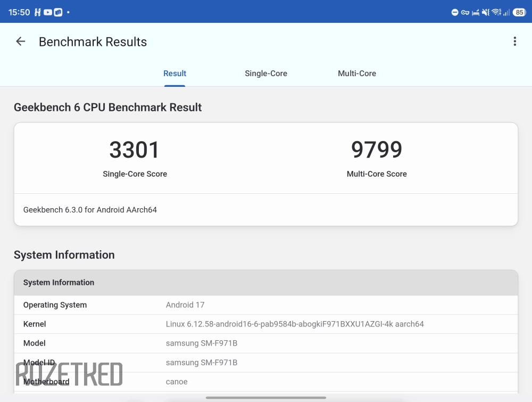Viewport: 532px width, 402px height.
Task: Tap the Wi-Fi signal status icon
Action: (x=496, y=12)
